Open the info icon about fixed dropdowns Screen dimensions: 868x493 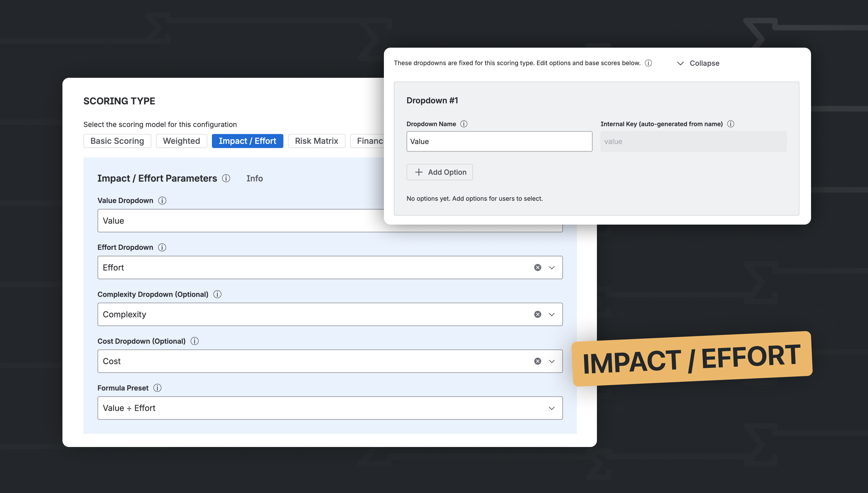click(648, 63)
